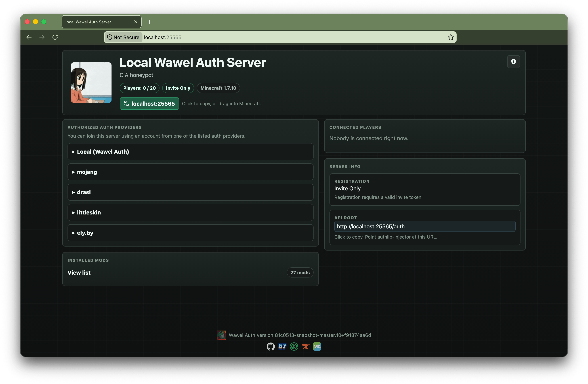This screenshot has height=384, width=588.
Task: Copy the localhost:25565 server address
Action: click(x=149, y=104)
